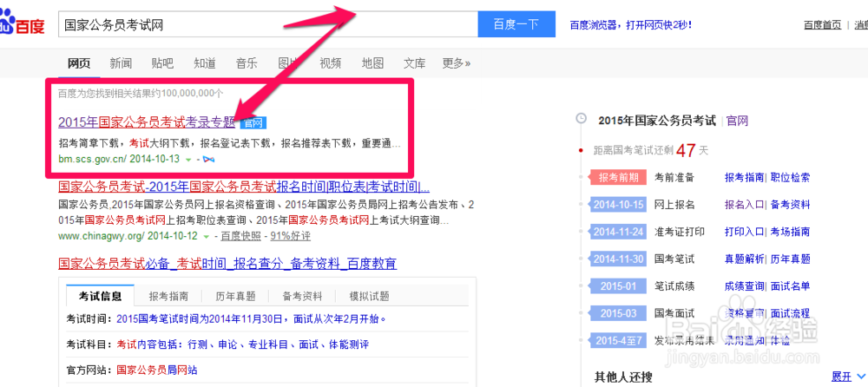Open the 考场指南 link
The image size is (868, 387).
tap(790, 232)
